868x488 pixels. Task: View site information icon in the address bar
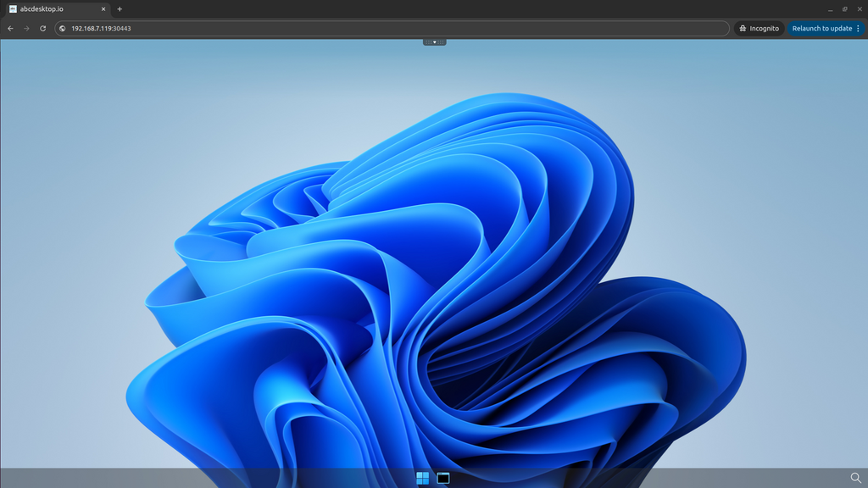(x=63, y=28)
